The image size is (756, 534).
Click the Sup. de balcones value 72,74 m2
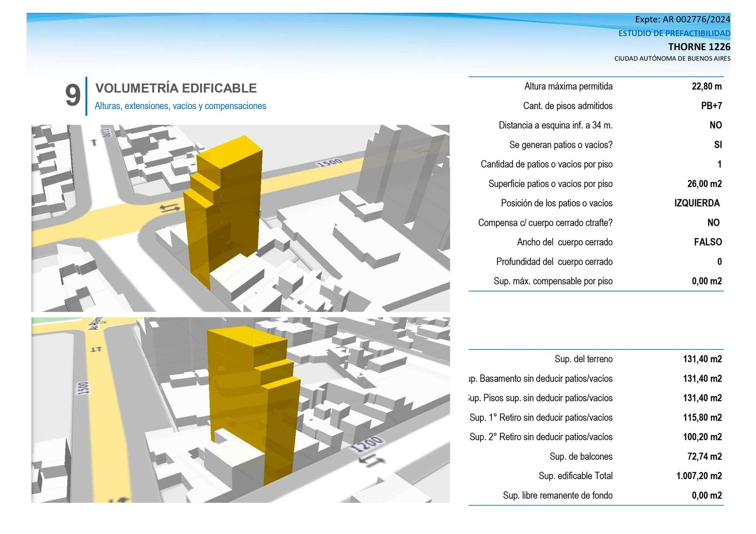click(704, 457)
